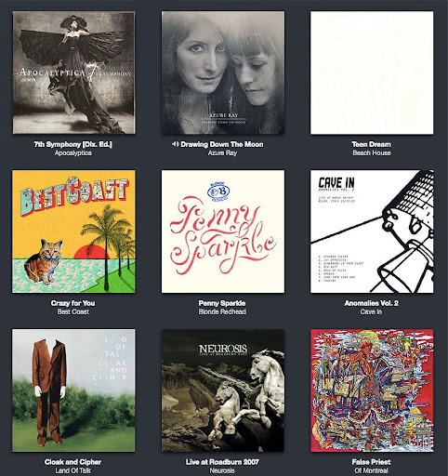Click the 7th Symphony [Dlx. Ed.] title

pos(73,144)
